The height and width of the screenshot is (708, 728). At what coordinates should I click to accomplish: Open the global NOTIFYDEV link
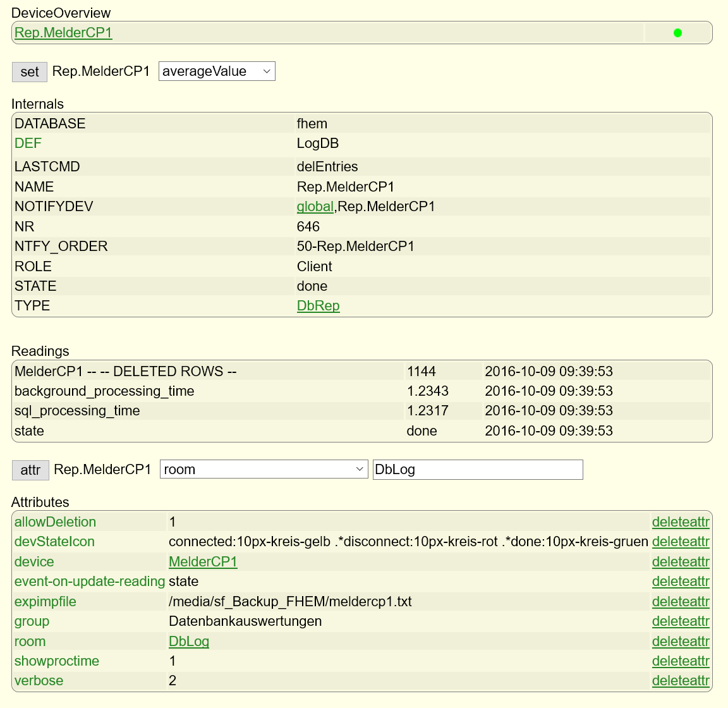[x=315, y=207]
